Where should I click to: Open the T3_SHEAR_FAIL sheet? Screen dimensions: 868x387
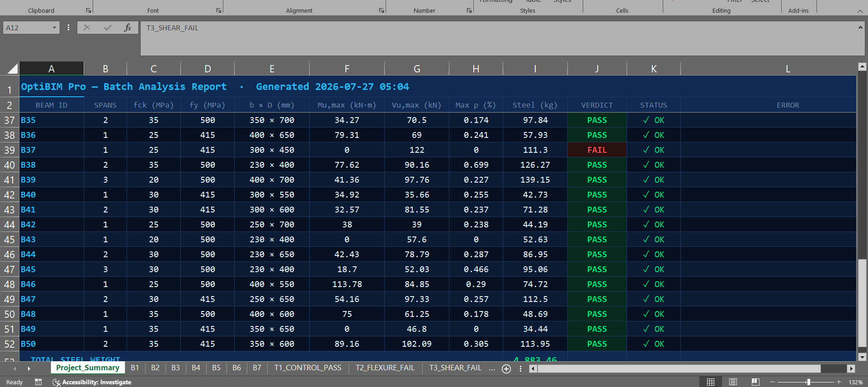click(455, 368)
